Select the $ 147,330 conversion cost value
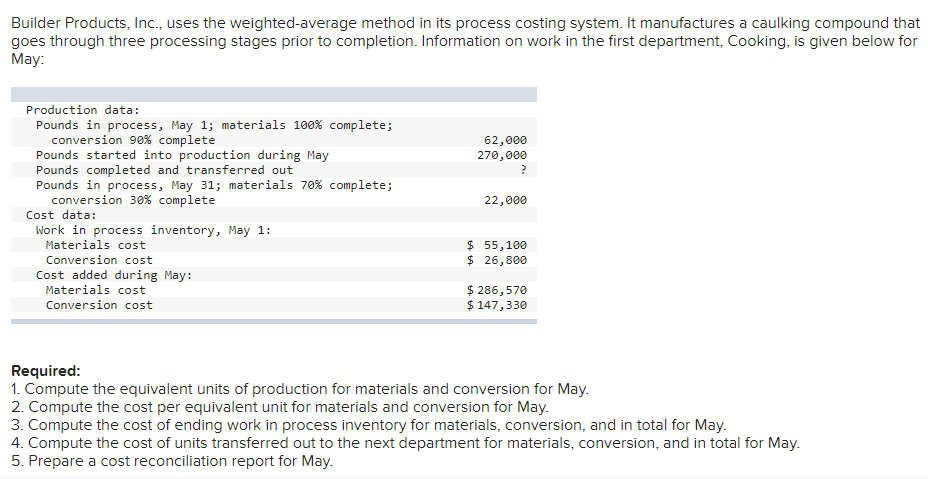The width and height of the screenshot is (928, 479). [497, 305]
